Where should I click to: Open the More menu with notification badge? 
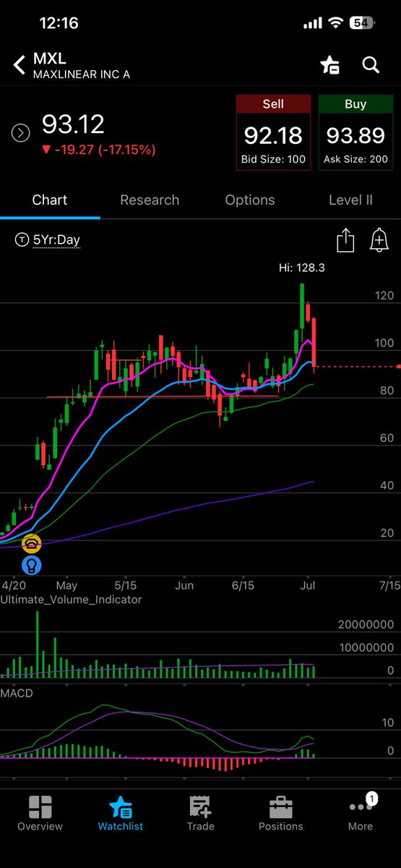click(x=361, y=813)
